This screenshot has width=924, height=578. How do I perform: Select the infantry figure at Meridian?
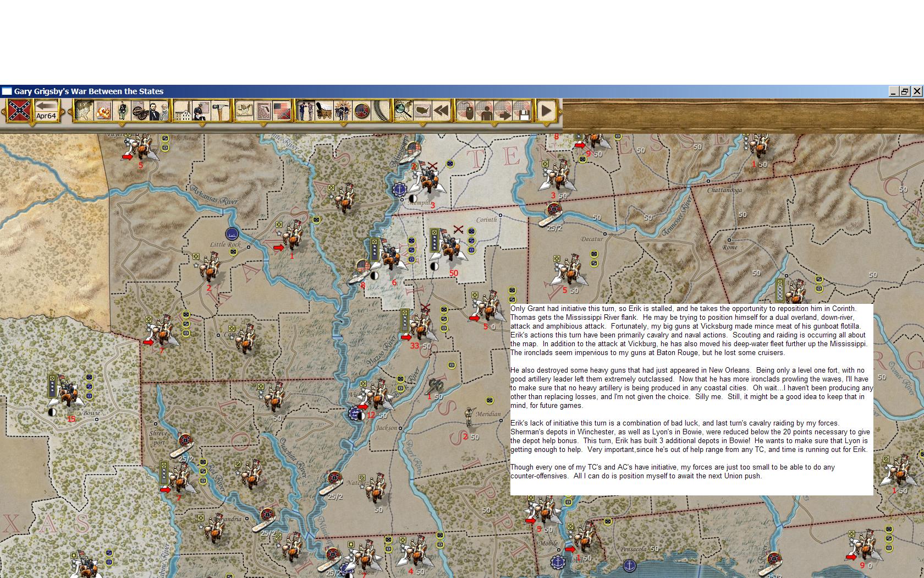point(469,417)
